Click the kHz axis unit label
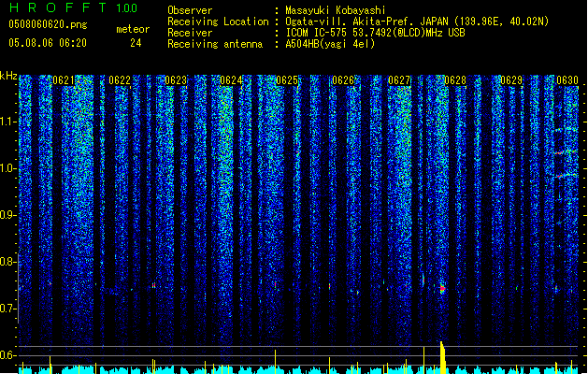The height and width of the screenshot is (374, 588). 8,76
